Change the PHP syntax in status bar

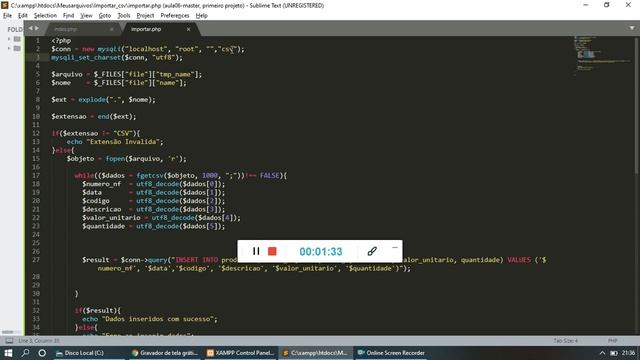612,340
